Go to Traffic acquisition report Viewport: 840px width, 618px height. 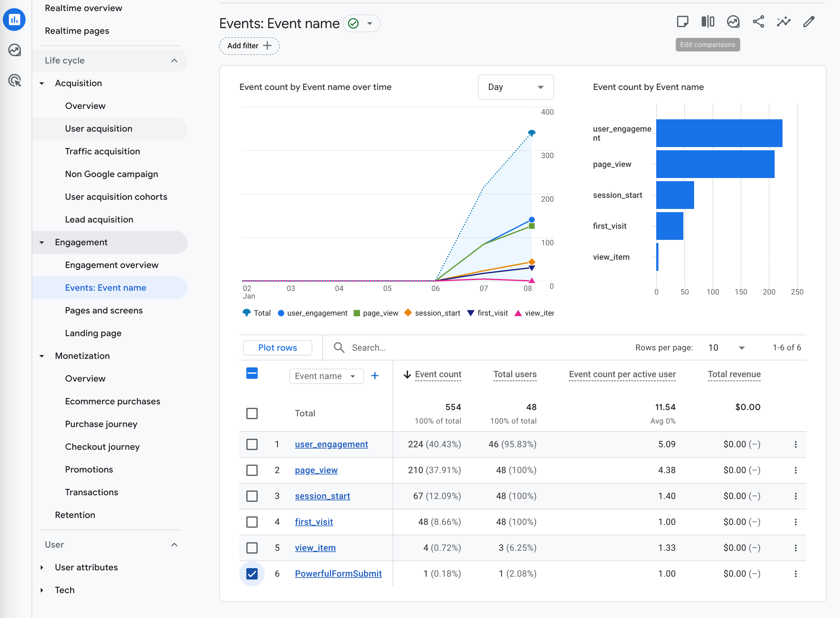(102, 152)
